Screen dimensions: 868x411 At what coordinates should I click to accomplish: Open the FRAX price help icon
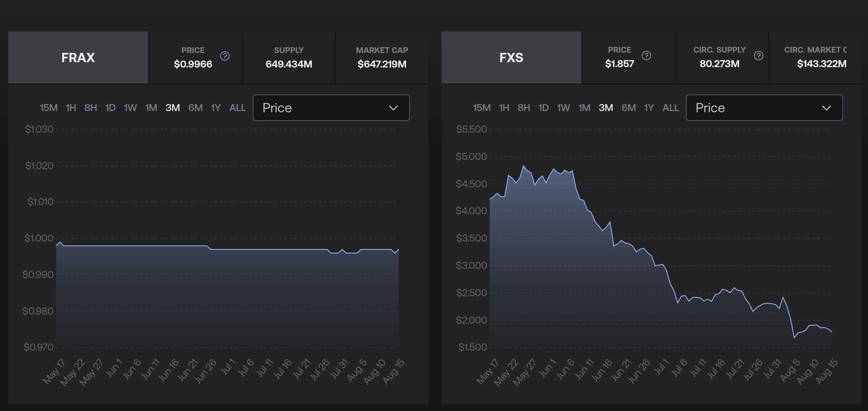tap(225, 56)
